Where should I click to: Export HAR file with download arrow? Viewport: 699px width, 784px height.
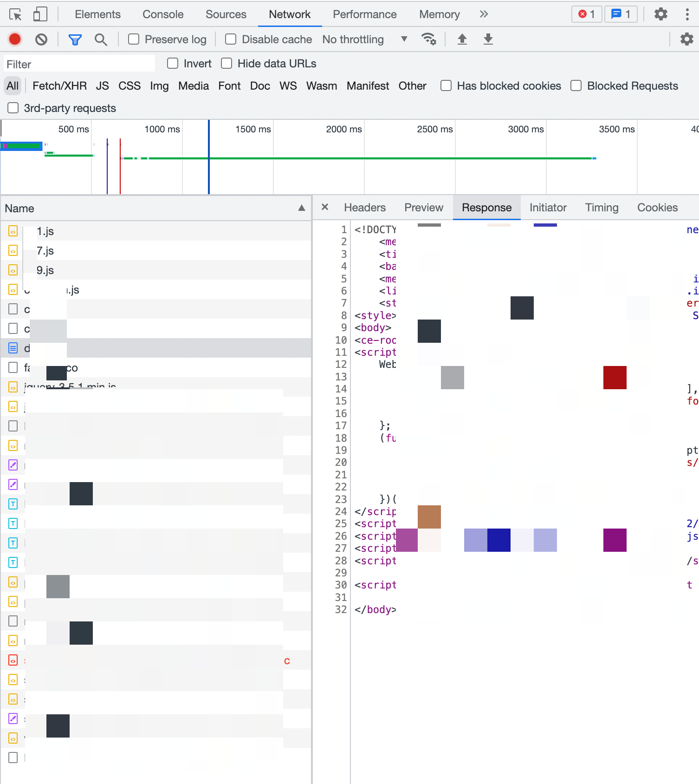[x=488, y=39]
